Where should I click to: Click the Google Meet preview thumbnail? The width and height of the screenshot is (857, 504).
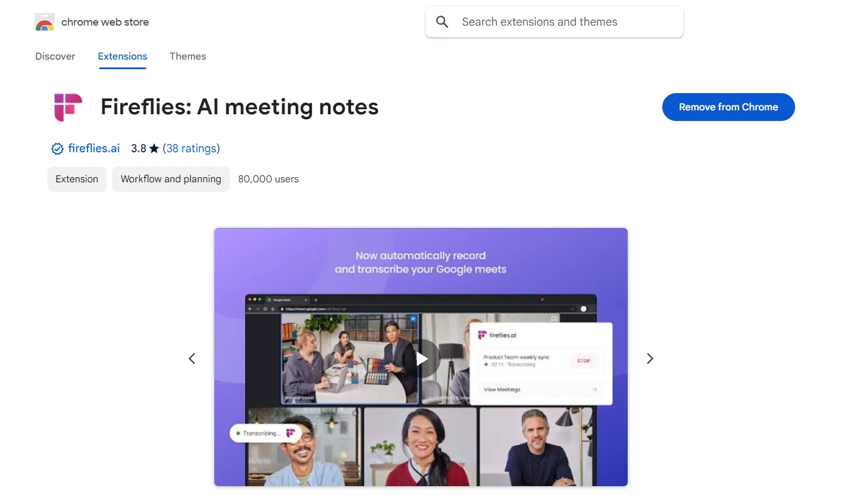[x=421, y=357]
